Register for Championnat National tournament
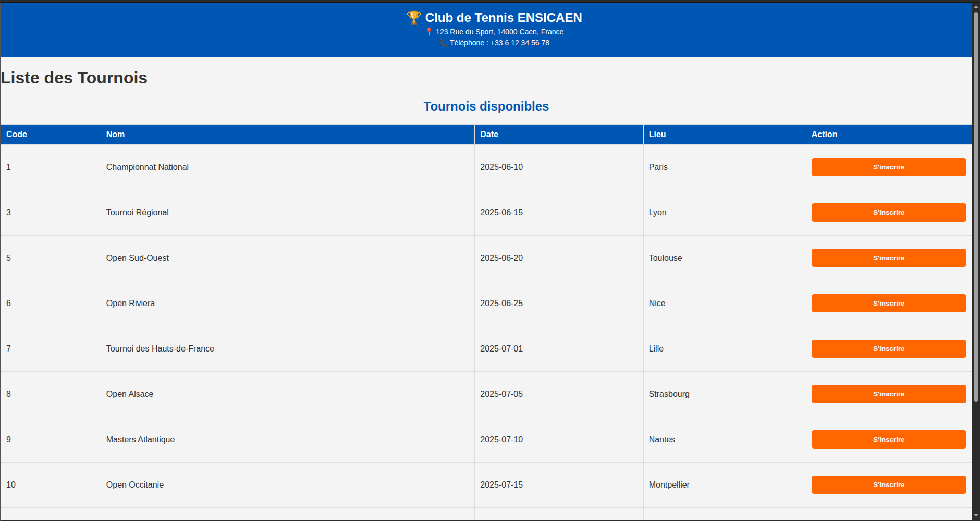 [888, 167]
